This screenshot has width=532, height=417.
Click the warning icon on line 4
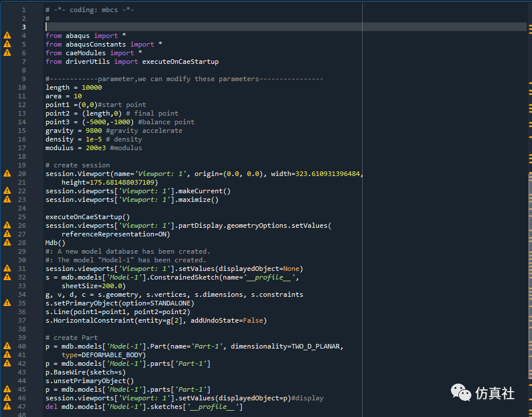click(x=7, y=36)
